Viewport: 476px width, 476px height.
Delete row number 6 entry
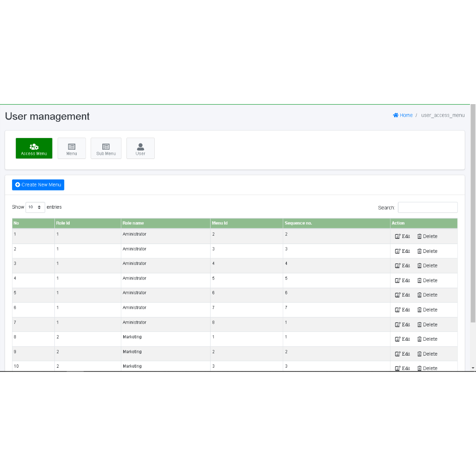[x=427, y=310]
